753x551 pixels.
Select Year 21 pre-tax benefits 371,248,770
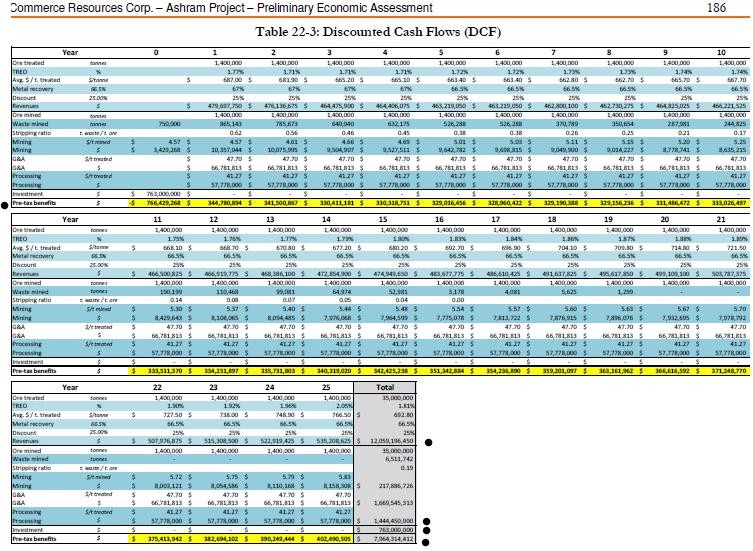coord(729,371)
